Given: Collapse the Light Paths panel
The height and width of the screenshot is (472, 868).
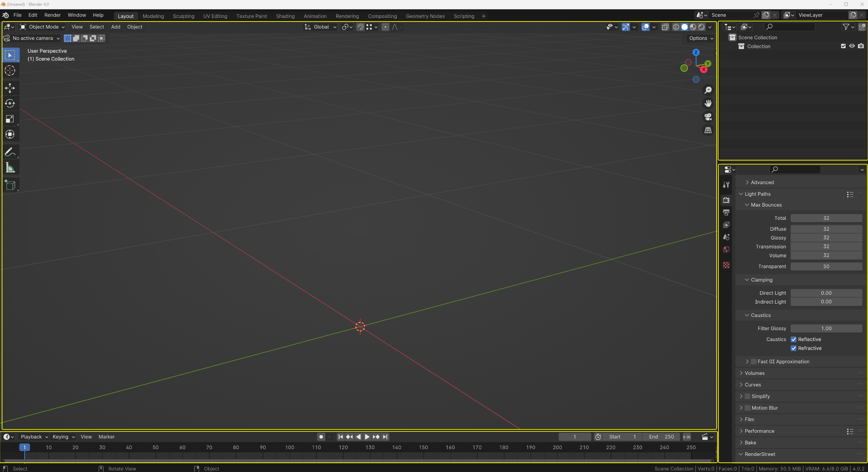Looking at the screenshot, I should tap(758, 194).
